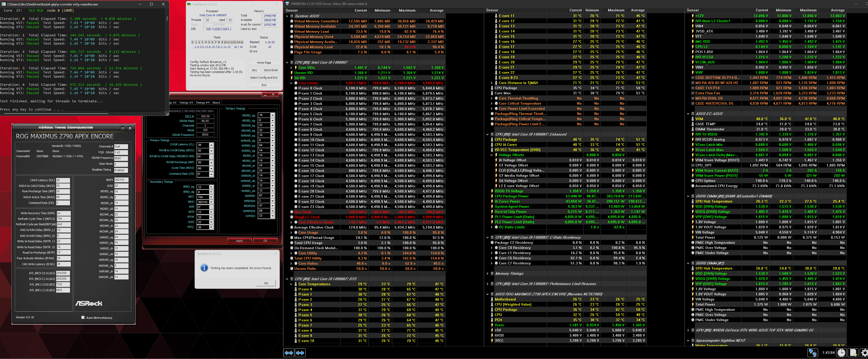Screen dimensions: 868x359
Task: Minimize the ASRock Timing Configurator window
Action: click(x=123, y=128)
